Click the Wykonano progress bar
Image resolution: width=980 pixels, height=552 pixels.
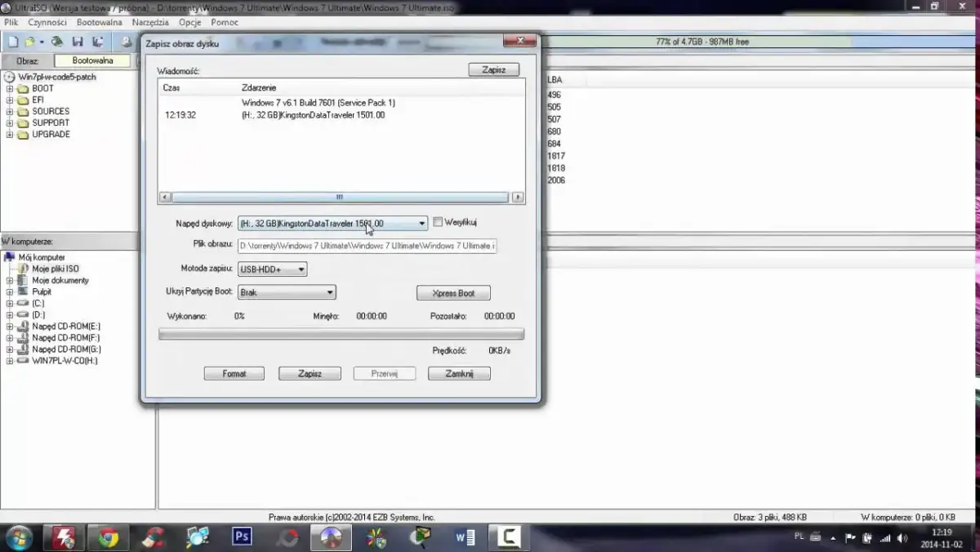341,332
